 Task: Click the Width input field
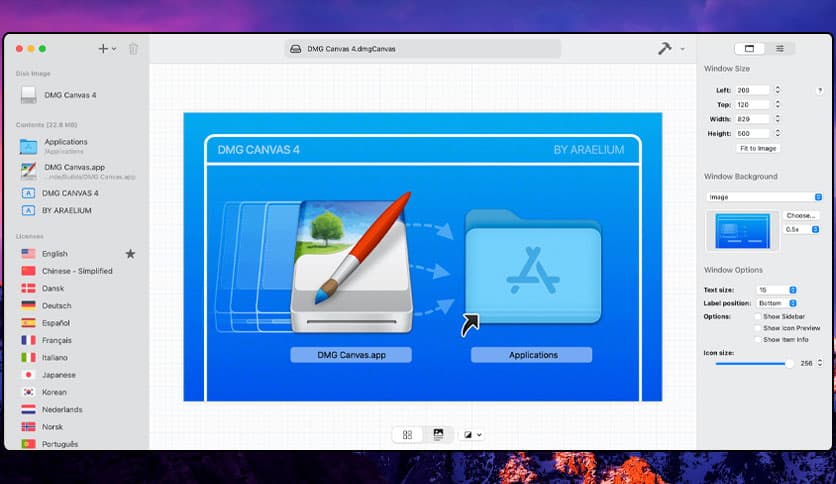click(752, 119)
